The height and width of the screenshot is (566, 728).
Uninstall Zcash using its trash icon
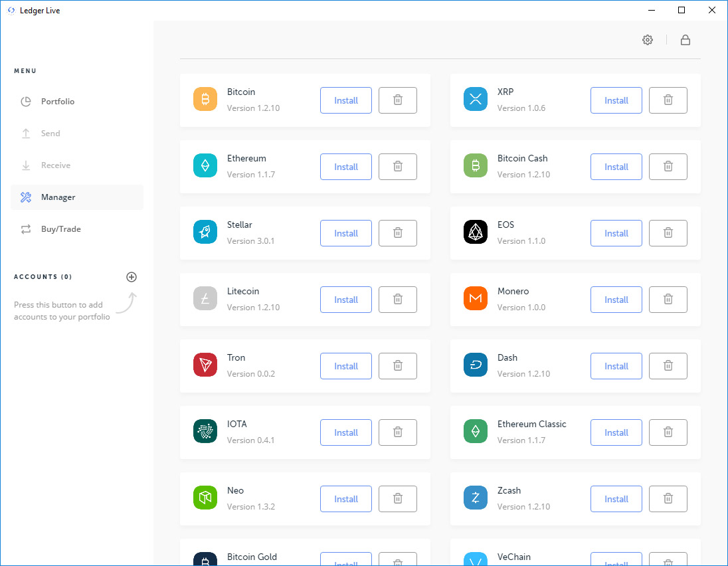click(668, 499)
